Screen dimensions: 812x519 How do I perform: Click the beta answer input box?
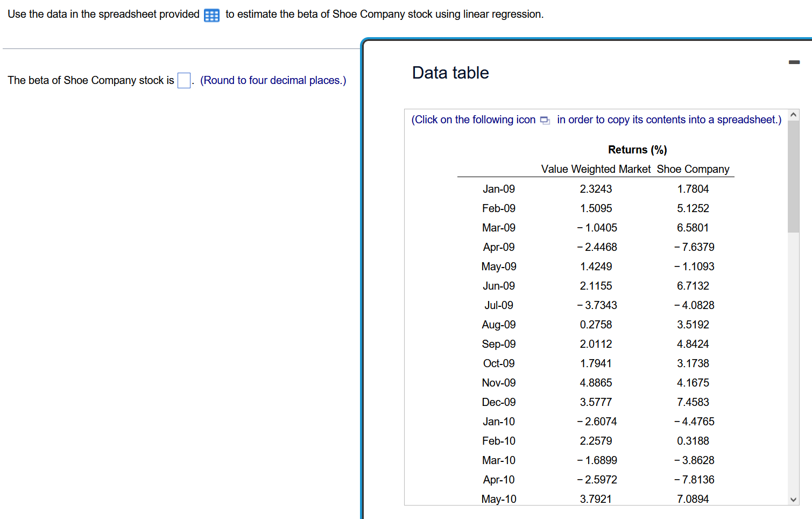point(183,80)
